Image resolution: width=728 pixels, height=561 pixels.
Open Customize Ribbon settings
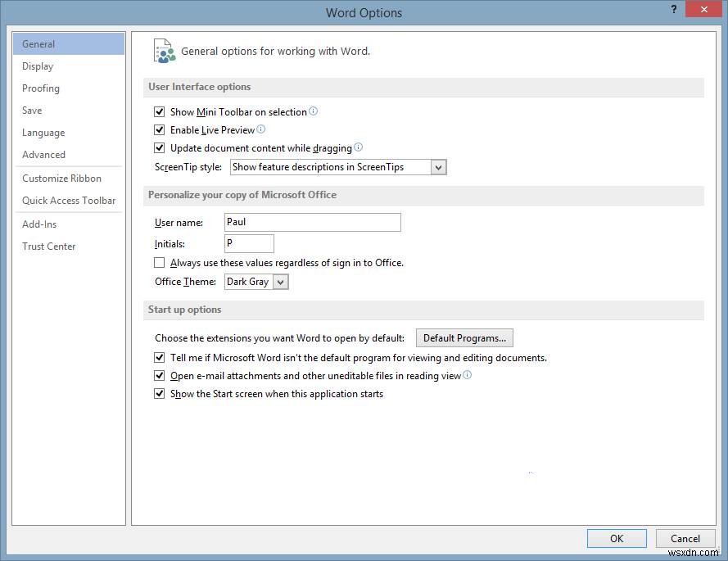[69, 179]
